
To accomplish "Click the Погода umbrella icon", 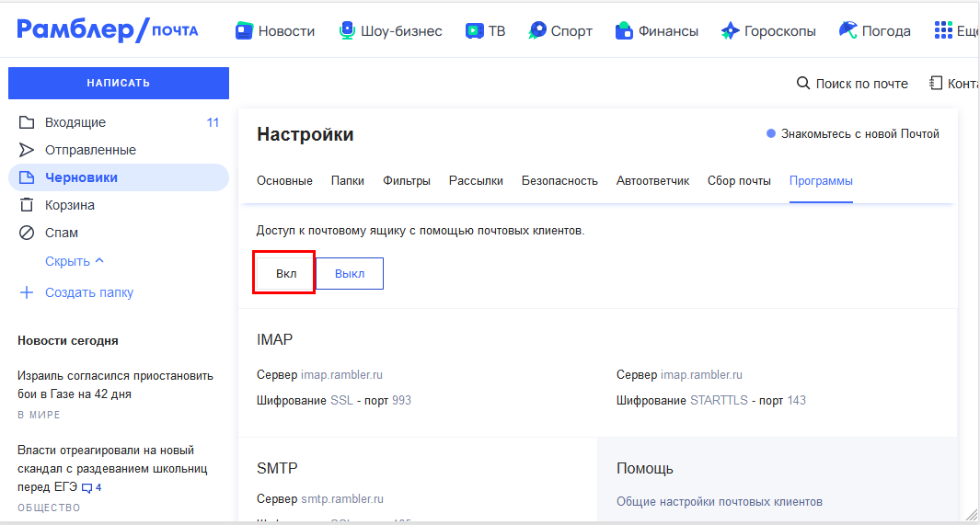I will 847,30.
